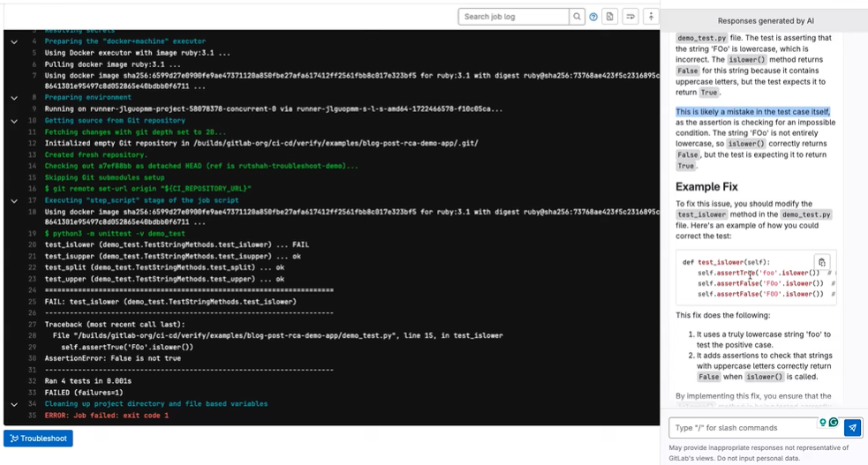Toggle the line wrap icon in log toolbar

pos(630,17)
